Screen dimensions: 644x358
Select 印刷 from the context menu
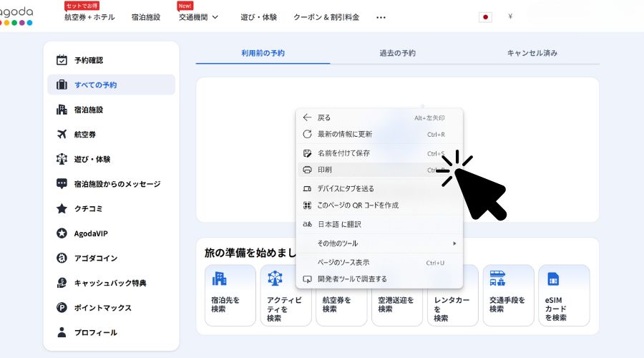point(325,170)
